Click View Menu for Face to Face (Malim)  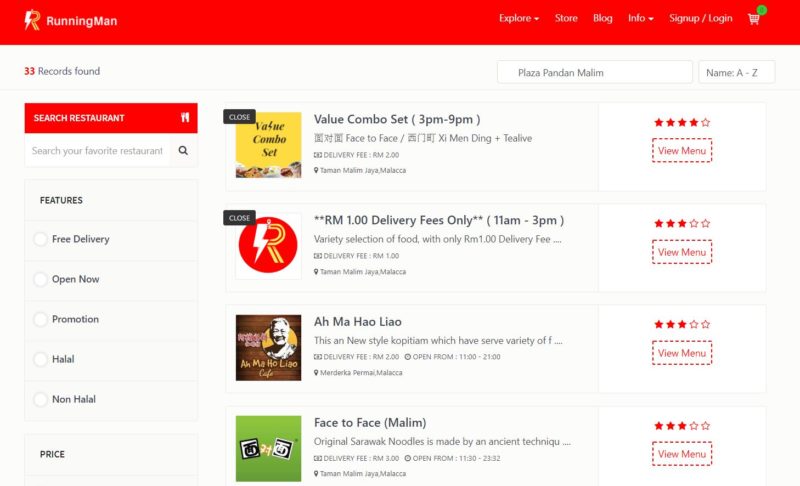click(x=682, y=454)
